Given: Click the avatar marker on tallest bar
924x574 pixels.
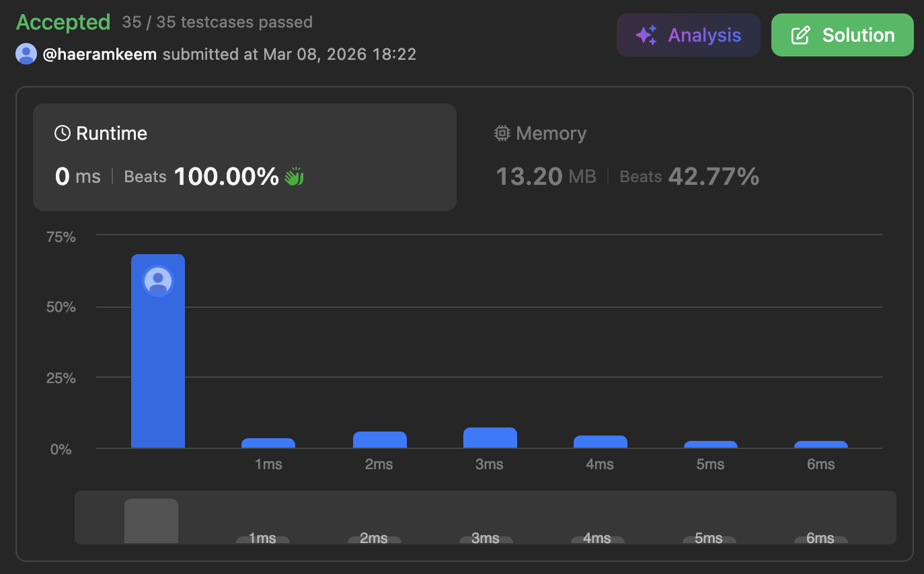Looking at the screenshot, I should tap(158, 280).
